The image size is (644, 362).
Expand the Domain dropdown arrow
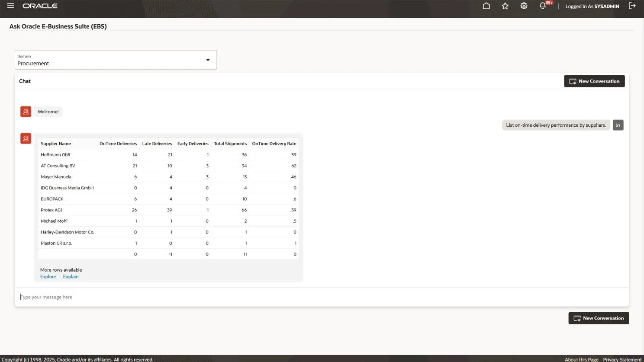coord(208,60)
